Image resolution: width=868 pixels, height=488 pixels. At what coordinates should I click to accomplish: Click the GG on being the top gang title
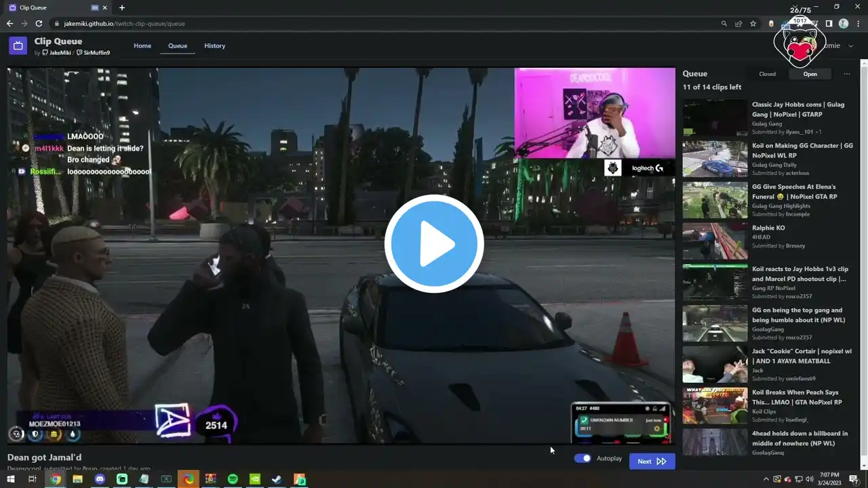pos(797,315)
